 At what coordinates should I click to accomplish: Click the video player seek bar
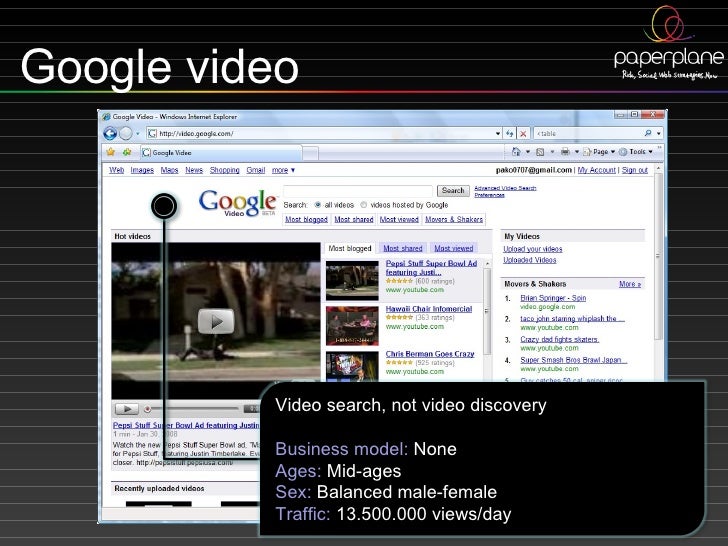(195, 409)
